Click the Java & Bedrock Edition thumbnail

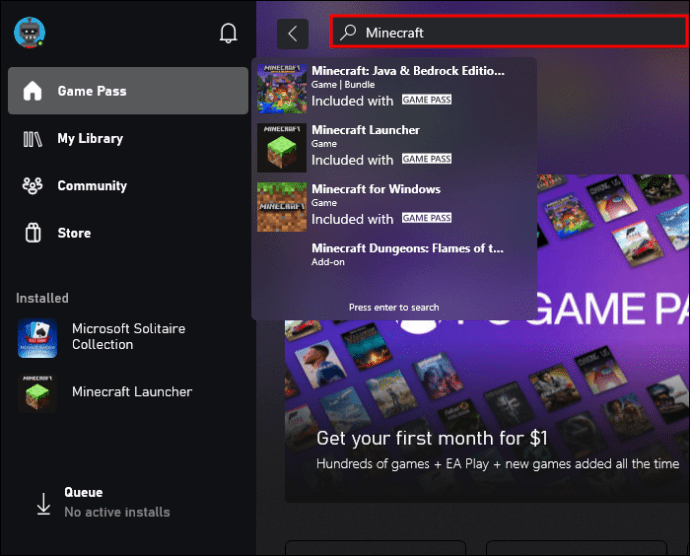(x=282, y=88)
